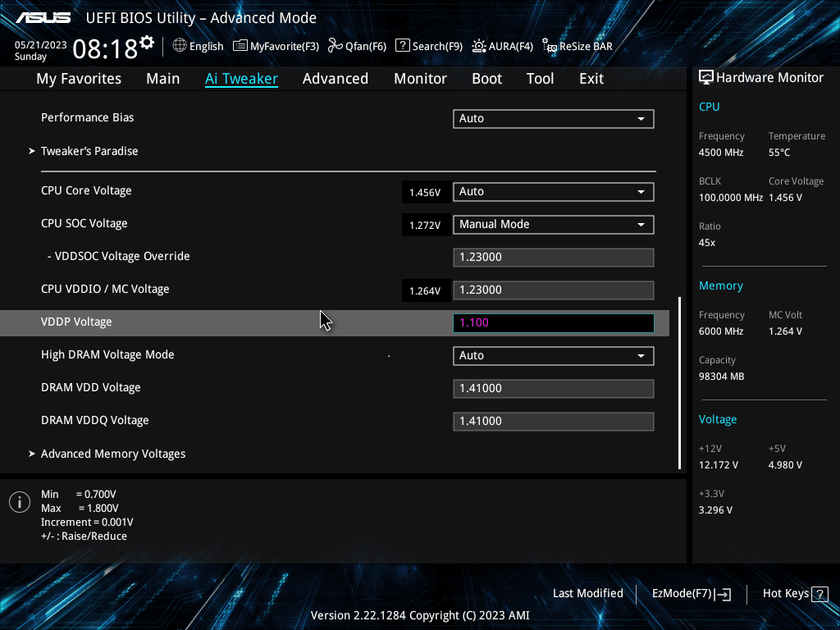
Task: Click the DRAM VDD Voltage field
Action: [554, 388]
